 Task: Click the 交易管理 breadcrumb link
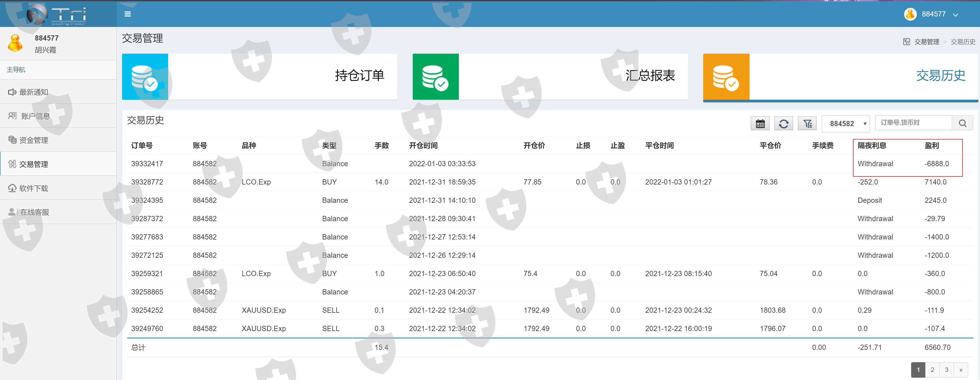pos(926,42)
